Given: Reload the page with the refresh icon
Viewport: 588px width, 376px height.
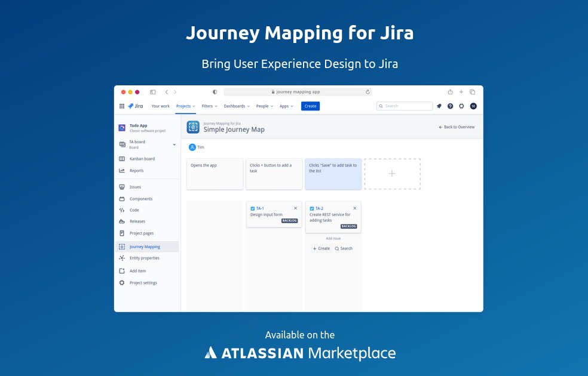Looking at the screenshot, I should click(368, 92).
